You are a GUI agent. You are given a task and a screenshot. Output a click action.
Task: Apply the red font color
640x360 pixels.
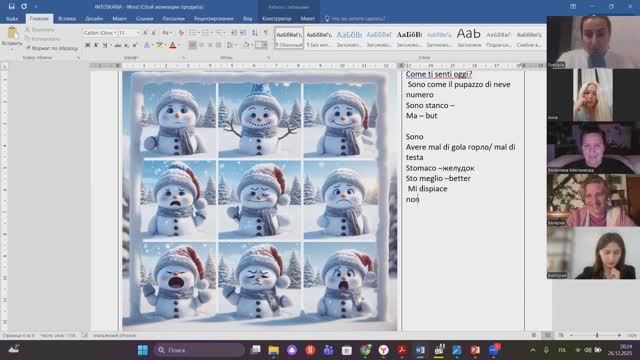point(173,45)
